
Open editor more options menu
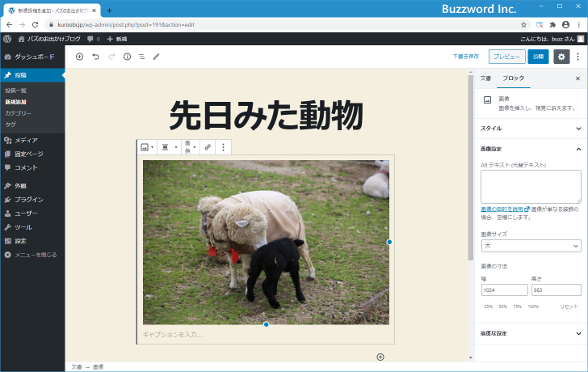pos(577,57)
